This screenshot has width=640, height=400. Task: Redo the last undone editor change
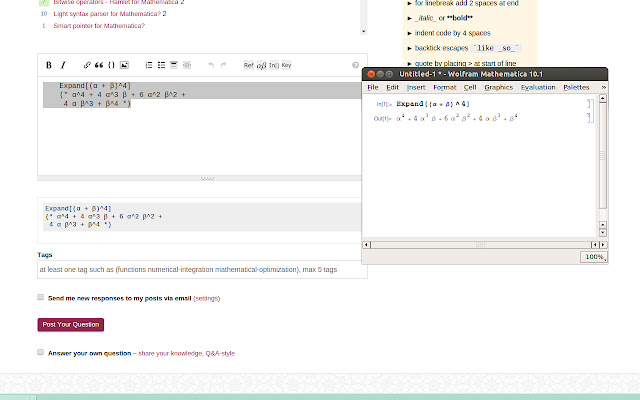point(223,65)
